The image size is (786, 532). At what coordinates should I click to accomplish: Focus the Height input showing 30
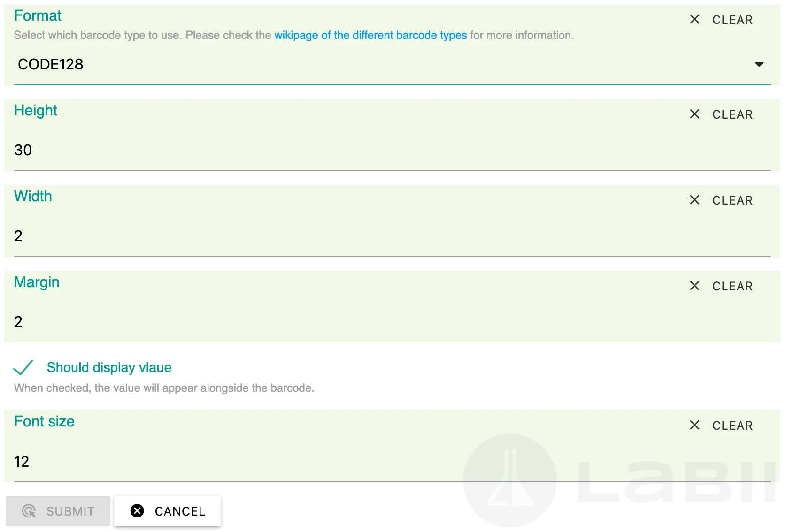(x=392, y=150)
